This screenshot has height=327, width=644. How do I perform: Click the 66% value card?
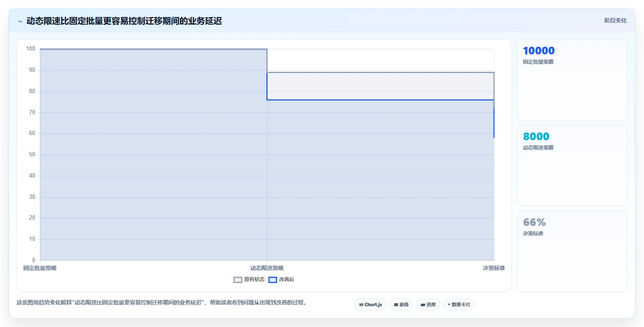tap(572, 251)
